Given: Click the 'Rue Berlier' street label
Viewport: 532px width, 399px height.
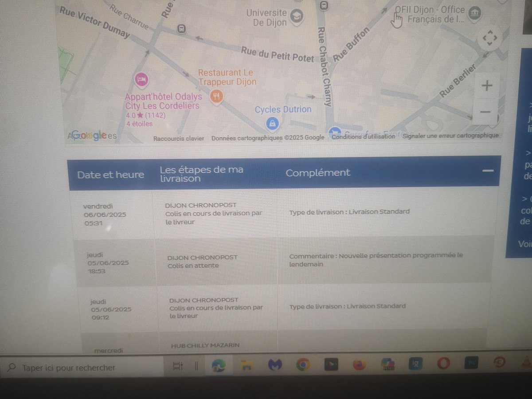Looking at the screenshot, I should coord(458,81).
